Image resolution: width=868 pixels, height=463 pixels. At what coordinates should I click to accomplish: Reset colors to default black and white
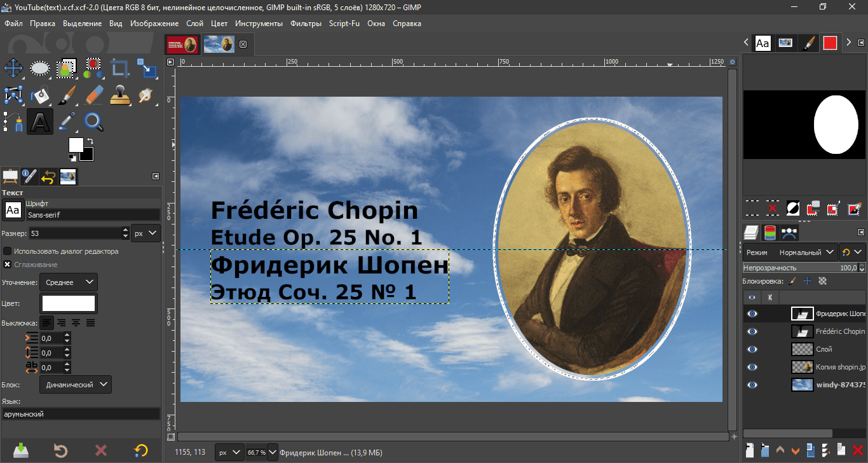[x=72, y=157]
